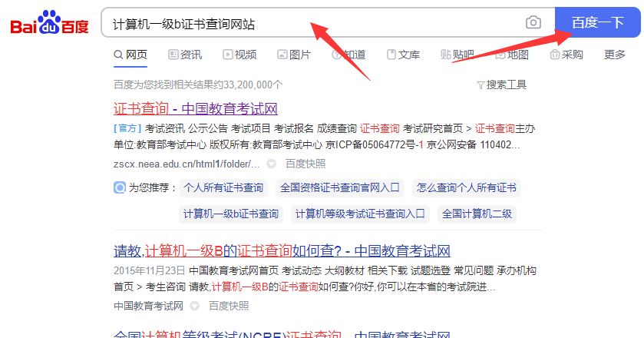644x338 pixels.
Task: Select suggestion 计算机一级b证书查询
Action: pyautogui.click(x=231, y=214)
